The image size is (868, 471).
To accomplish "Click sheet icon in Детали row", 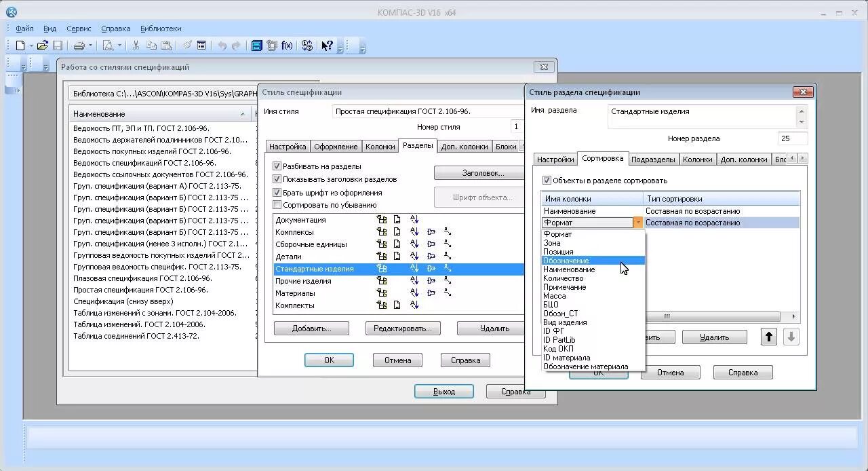I will click(397, 257).
